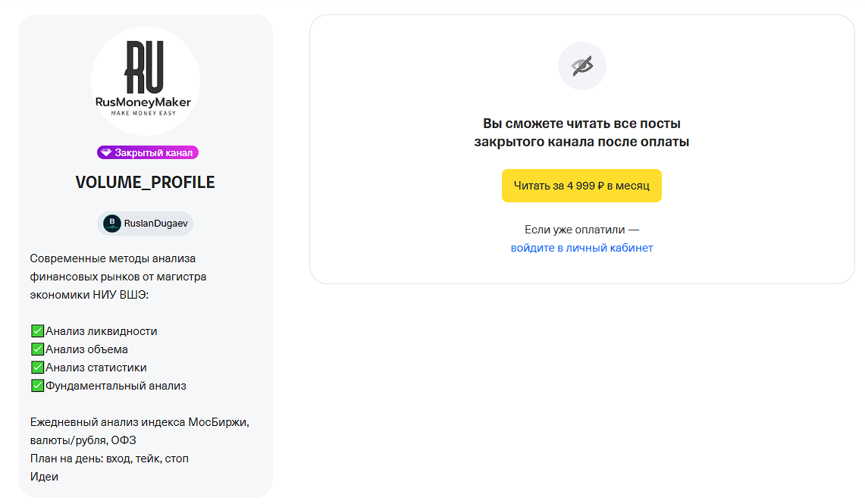Click the План на день line
The image size is (865, 504).
point(109,459)
